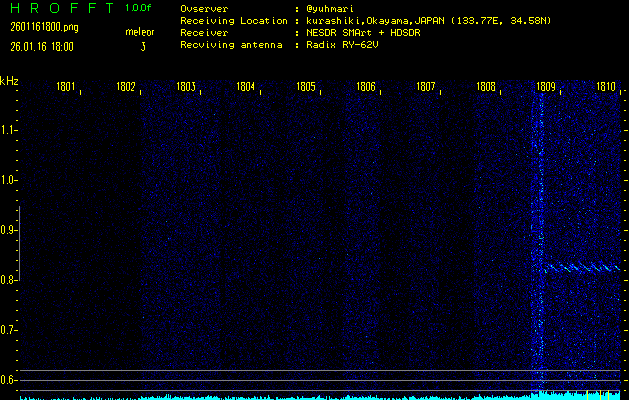Click the 1.0 frequency axis label
Image resolution: width=629 pixels, height=400 pixels.
click(x=8, y=180)
